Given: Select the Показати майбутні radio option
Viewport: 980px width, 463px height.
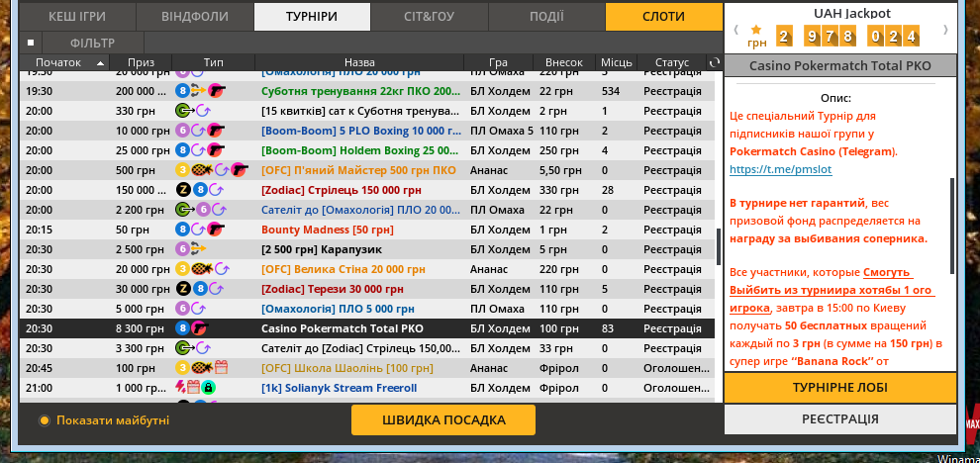Looking at the screenshot, I should click(x=45, y=420).
